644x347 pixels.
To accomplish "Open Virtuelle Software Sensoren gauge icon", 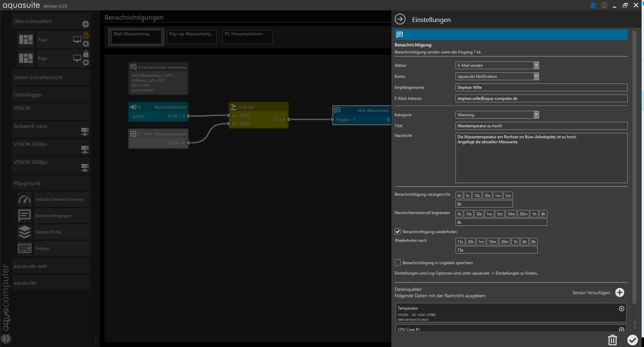I will coord(24,199).
